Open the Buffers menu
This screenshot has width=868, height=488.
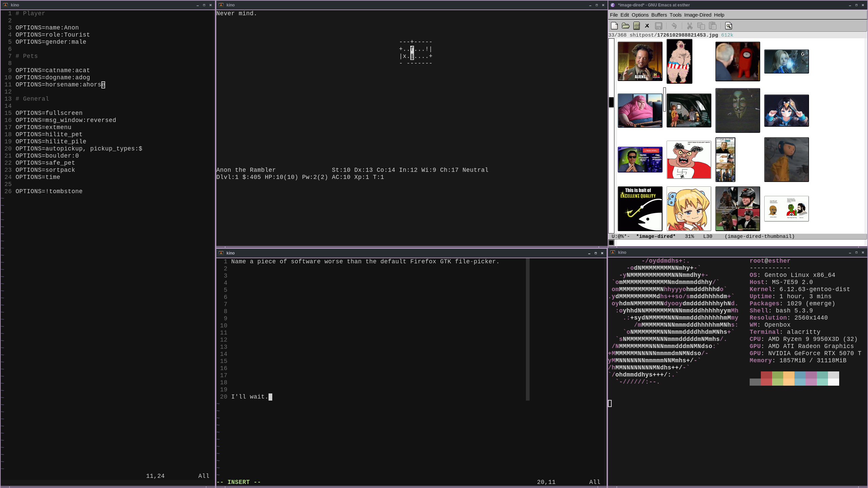659,15
